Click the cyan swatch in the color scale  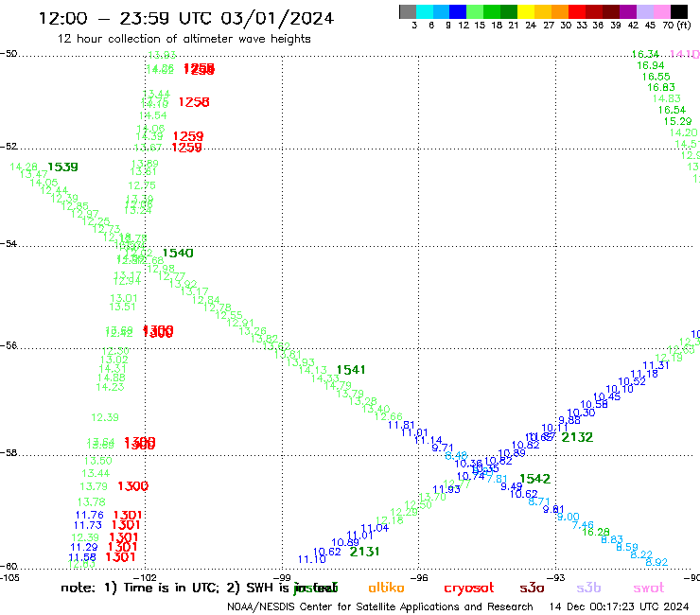coord(425,11)
